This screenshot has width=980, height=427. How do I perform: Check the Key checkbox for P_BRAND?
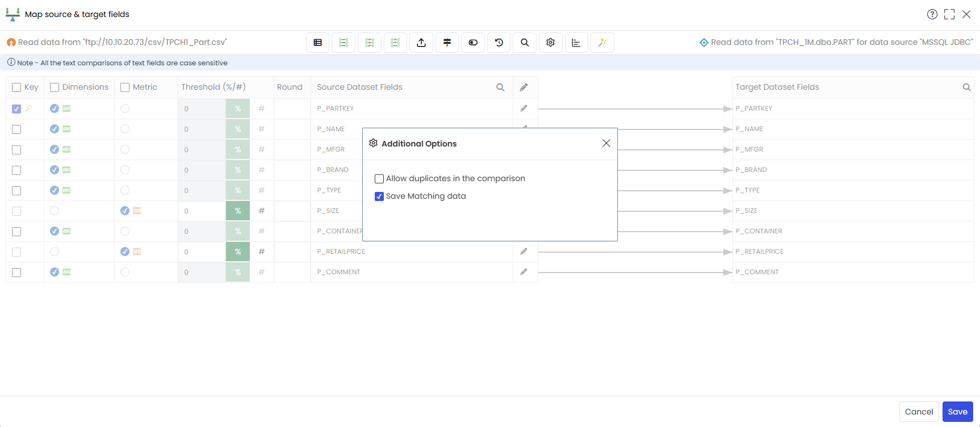pyautogui.click(x=16, y=170)
